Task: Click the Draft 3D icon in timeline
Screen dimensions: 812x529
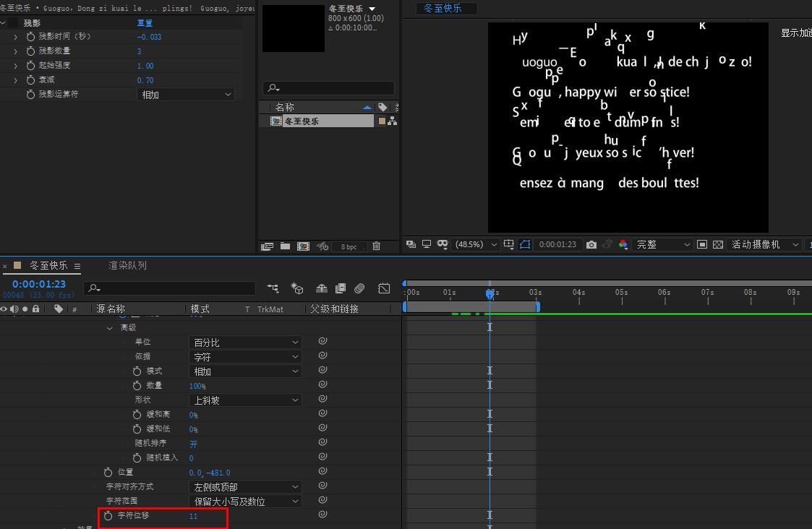Action: [297, 288]
